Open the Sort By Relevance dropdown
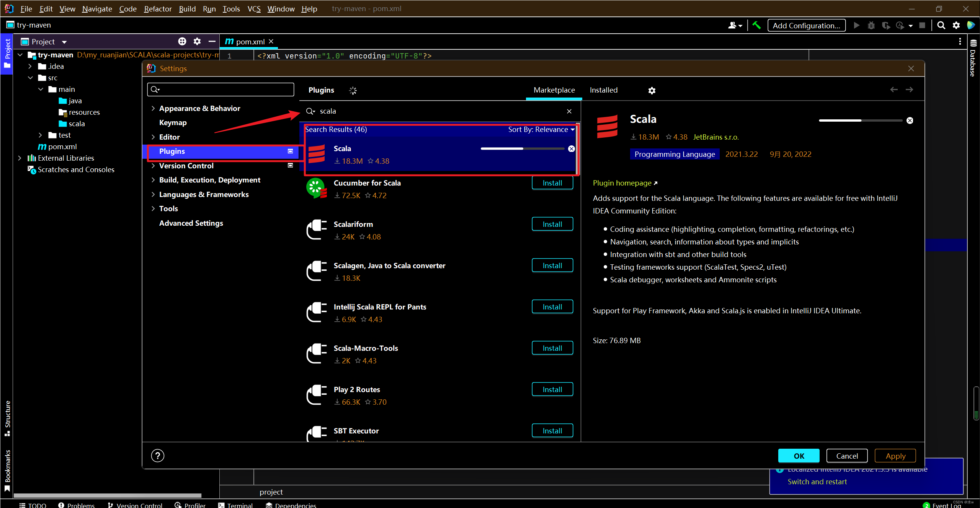 coord(541,130)
